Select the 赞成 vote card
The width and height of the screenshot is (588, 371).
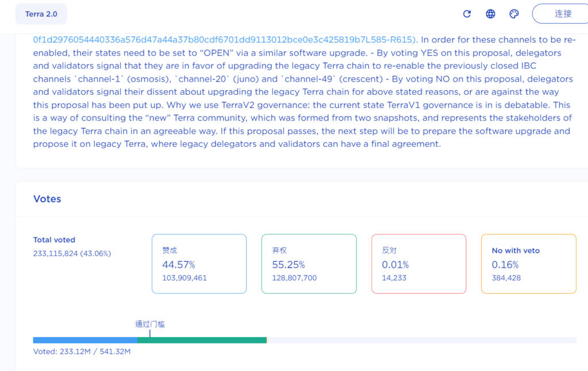(199, 264)
